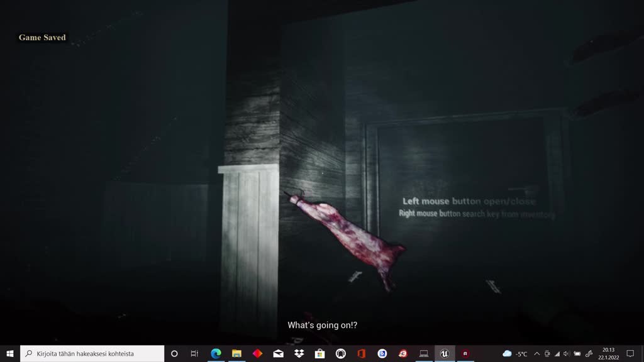Open Microsoft Store from taskbar
The width and height of the screenshot is (644, 362).
click(x=319, y=354)
